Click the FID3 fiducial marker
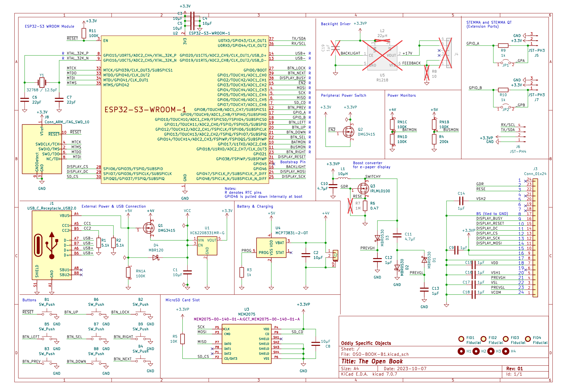 click(x=506, y=339)
